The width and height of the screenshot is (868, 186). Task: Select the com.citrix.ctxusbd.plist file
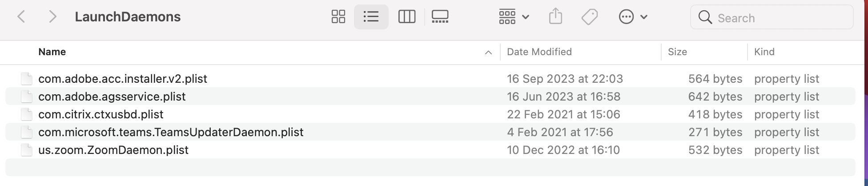101,114
